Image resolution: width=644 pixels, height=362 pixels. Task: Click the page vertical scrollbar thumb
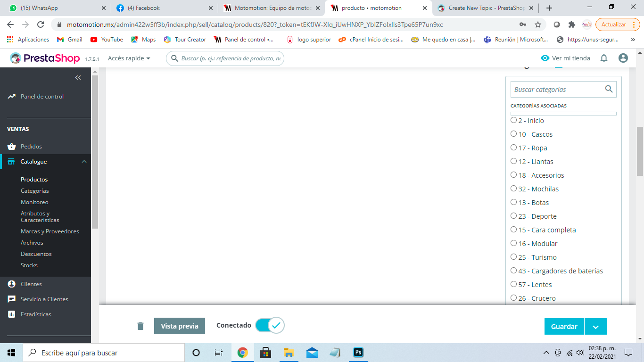tap(640, 151)
